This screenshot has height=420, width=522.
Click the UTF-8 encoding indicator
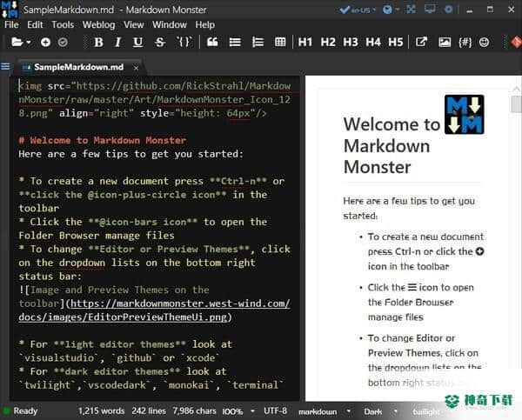275,411
